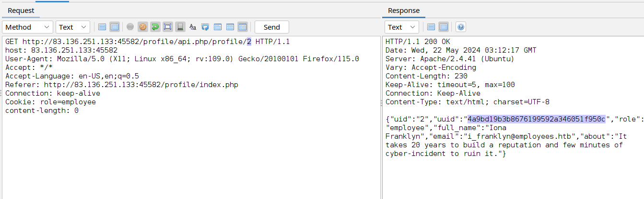Expand the Request Text view dropdown
This screenshot has height=199, width=644.
(73, 27)
